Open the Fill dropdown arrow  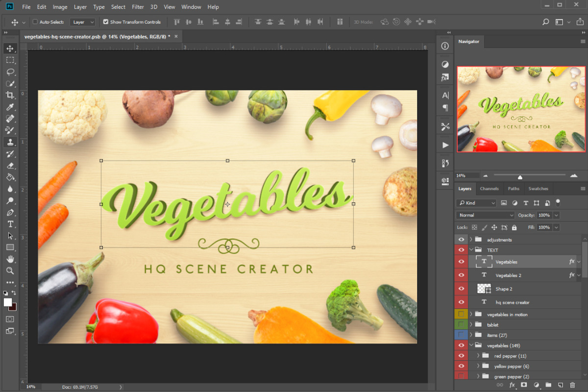point(556,227)
